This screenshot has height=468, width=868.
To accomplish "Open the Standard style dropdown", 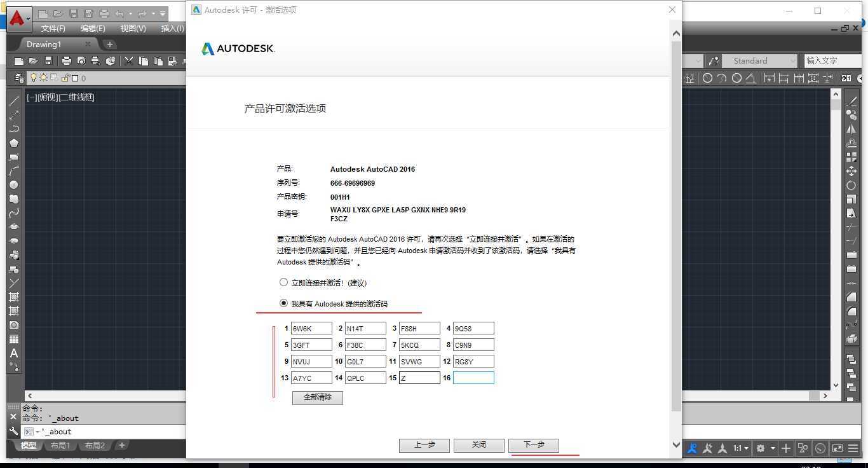I will (759, 61).
